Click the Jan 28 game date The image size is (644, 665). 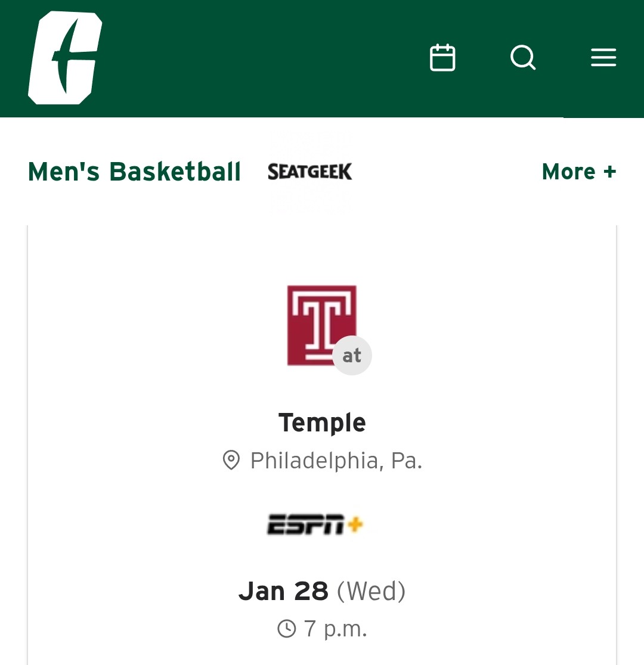click(x=283, y=591)
